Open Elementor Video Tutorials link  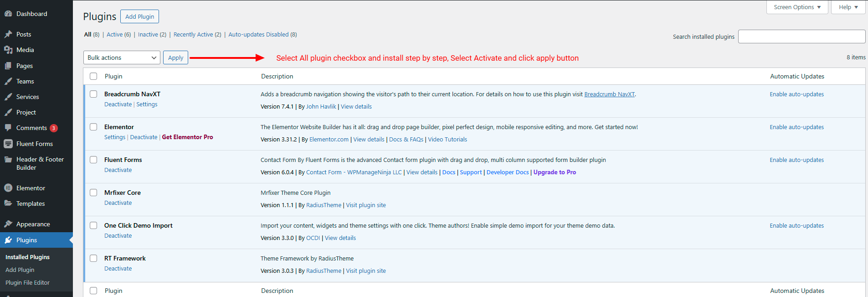(447, 139)
